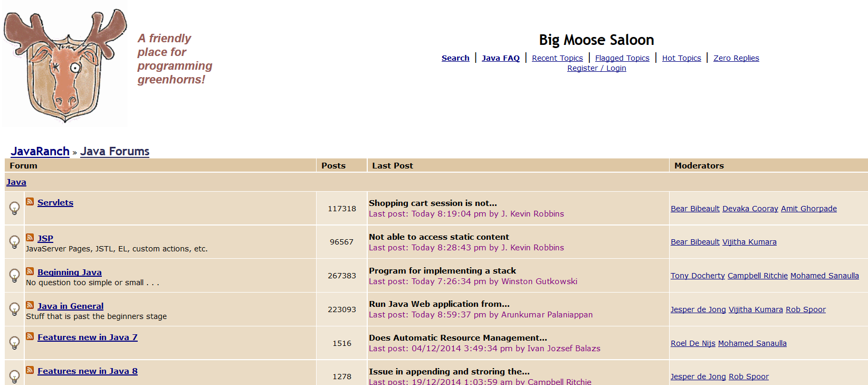Image resolution: width=868 pixels, height=385 pixels.
Task: Open the Servlets RSS feed icon
Action: (x=30, y=202)
